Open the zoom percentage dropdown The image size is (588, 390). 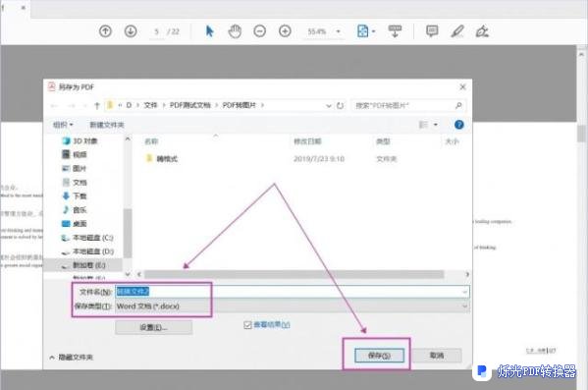pos(339,31)
